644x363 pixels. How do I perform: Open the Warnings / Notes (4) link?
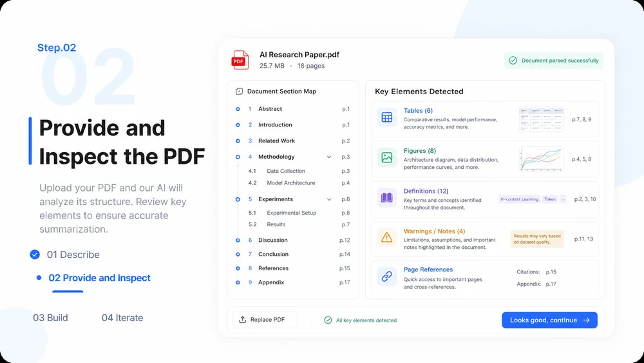tap(434, 231)
